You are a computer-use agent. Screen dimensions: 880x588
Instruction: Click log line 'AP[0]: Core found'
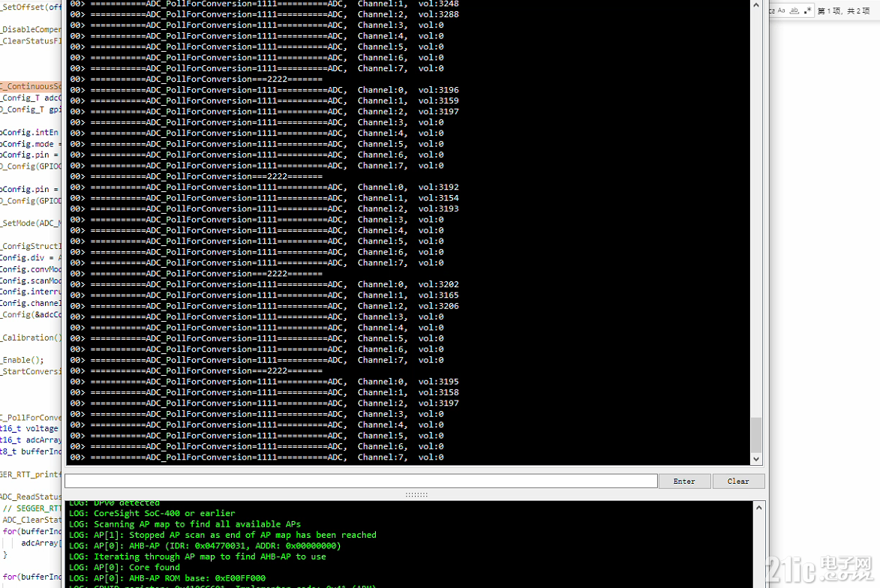[125, 567]
